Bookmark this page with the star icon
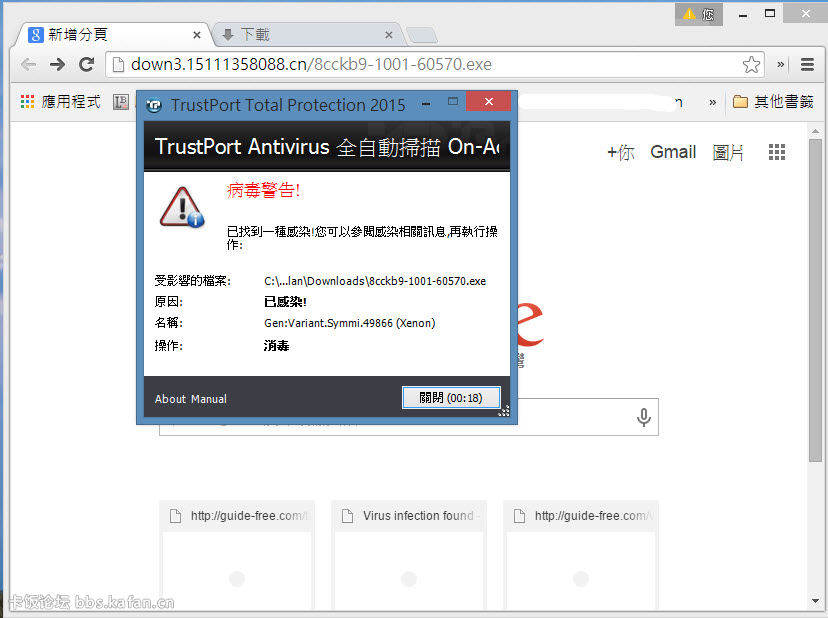Image resolution: width=828 pixels, height=618 pixels. click(x=751, y=65)
